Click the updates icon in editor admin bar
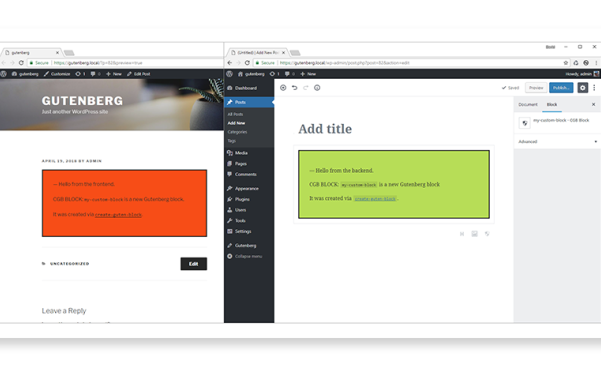 (274, 74)
